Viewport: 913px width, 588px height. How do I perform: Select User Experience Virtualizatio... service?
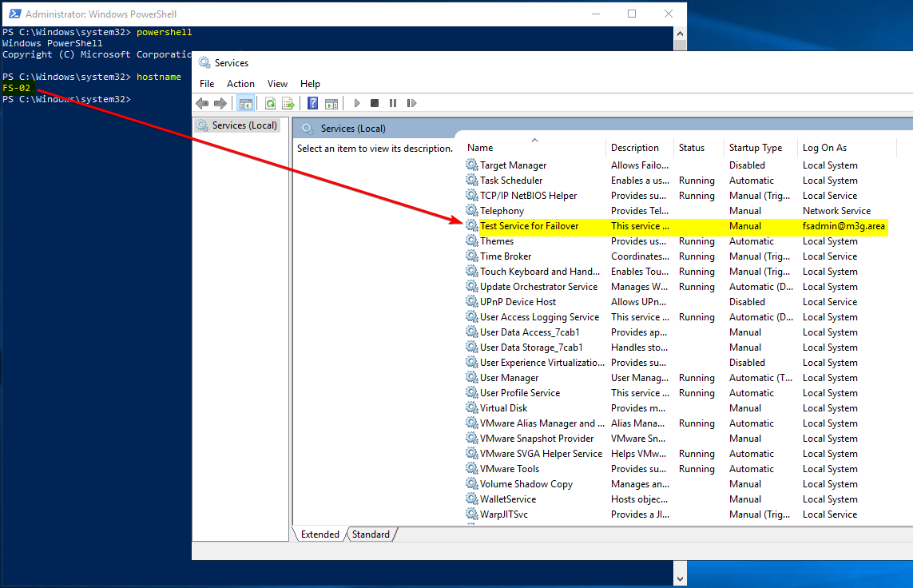pos(542,362)
